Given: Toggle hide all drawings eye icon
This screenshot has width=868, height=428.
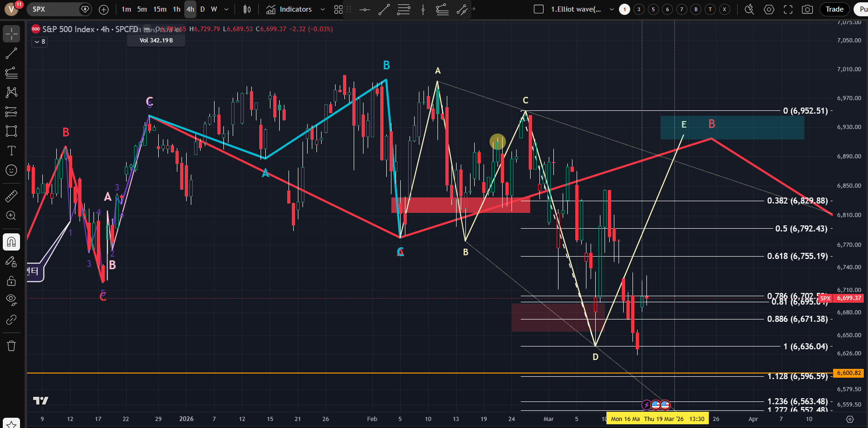Looking at the screenshot, I should pos(11,299).
